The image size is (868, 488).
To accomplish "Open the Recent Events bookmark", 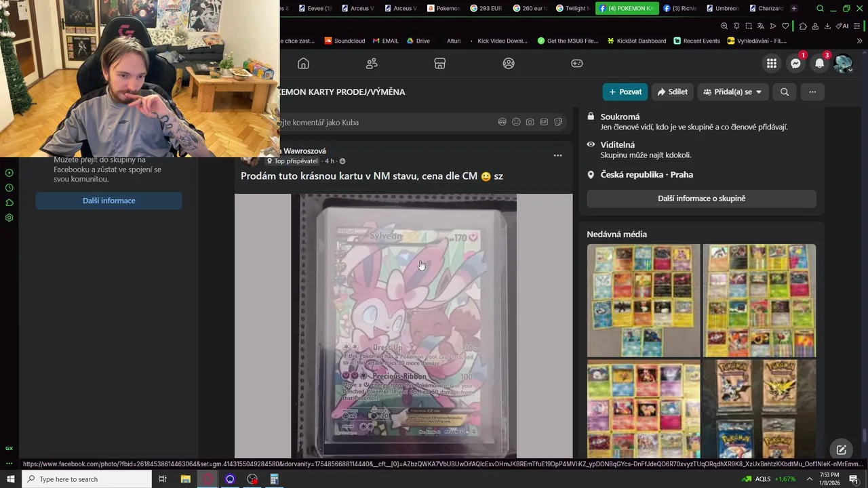I will coord(696,41).
